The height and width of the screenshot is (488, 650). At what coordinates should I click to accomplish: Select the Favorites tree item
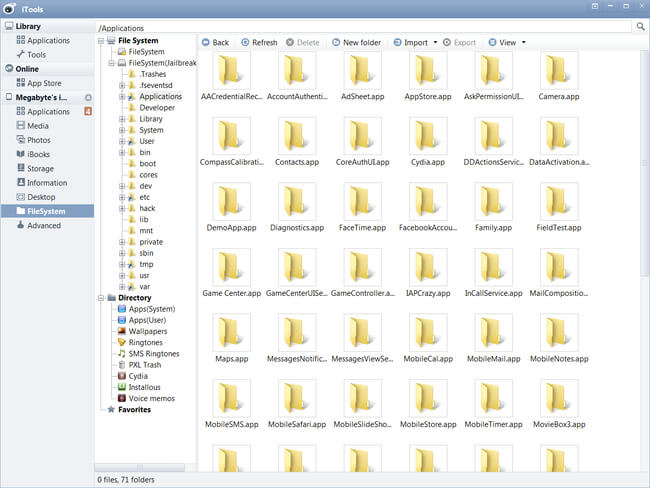click(x=129, y=410)
